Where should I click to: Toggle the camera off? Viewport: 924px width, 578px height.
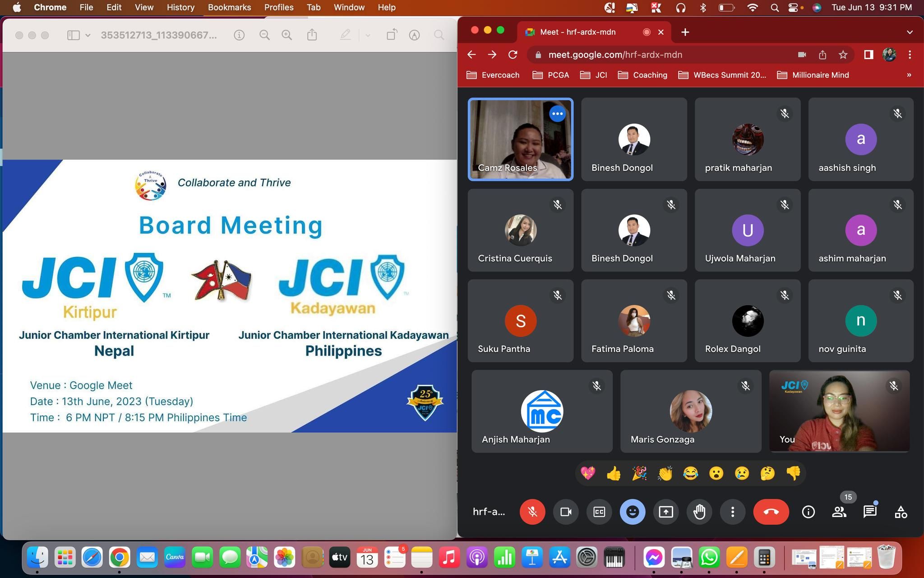566,512
